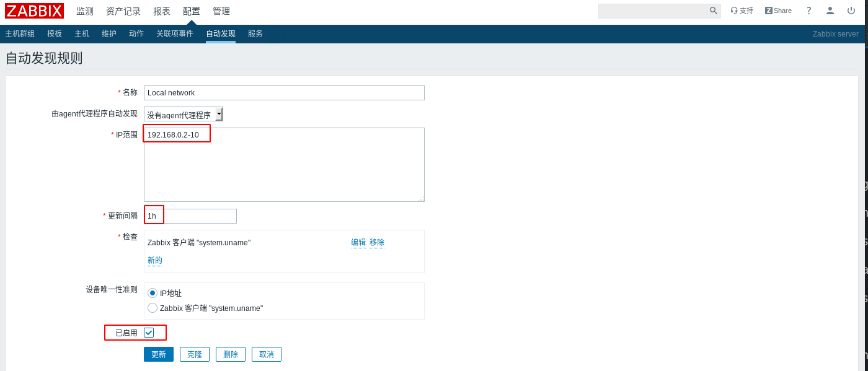The image size is (868, 371).
Task: Open the user profile icon
Action: [x=830, y=11]
